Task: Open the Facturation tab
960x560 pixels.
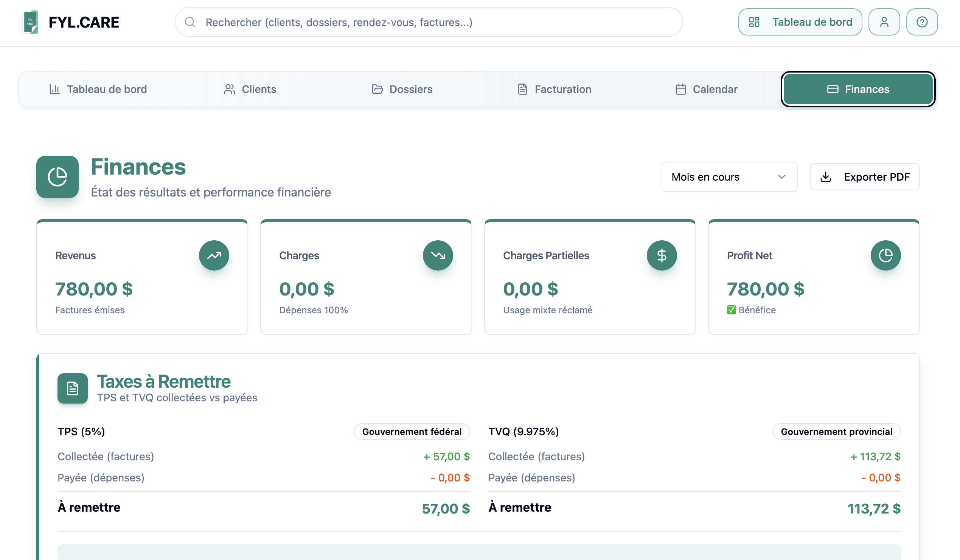Action: coord(554,89)
